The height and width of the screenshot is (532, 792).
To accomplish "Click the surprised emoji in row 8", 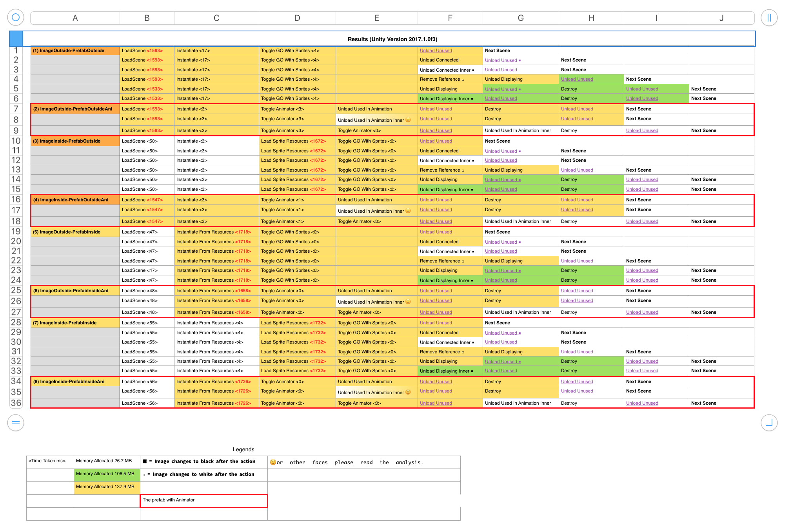I will [x=408, y=120].
